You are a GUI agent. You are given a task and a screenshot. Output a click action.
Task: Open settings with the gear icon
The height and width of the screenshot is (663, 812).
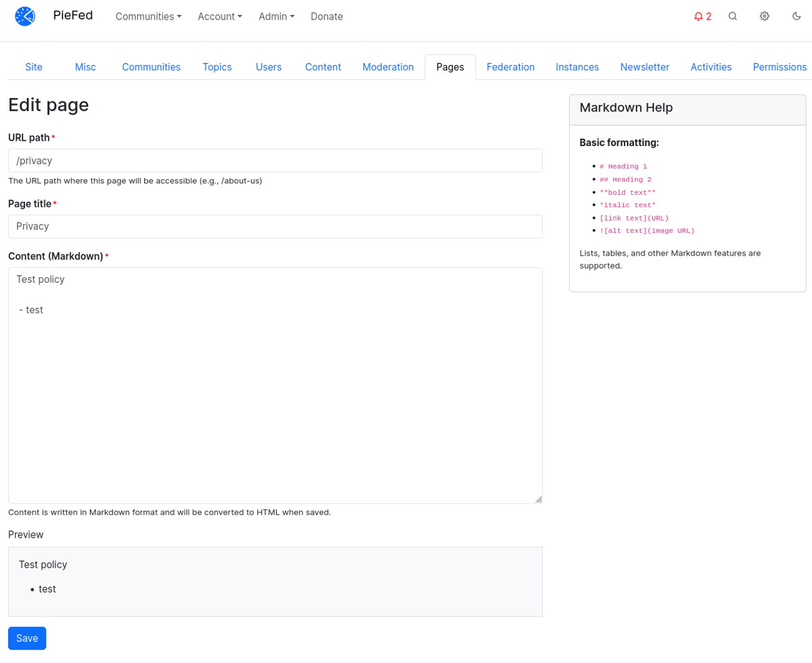click(x=764, y=16)
